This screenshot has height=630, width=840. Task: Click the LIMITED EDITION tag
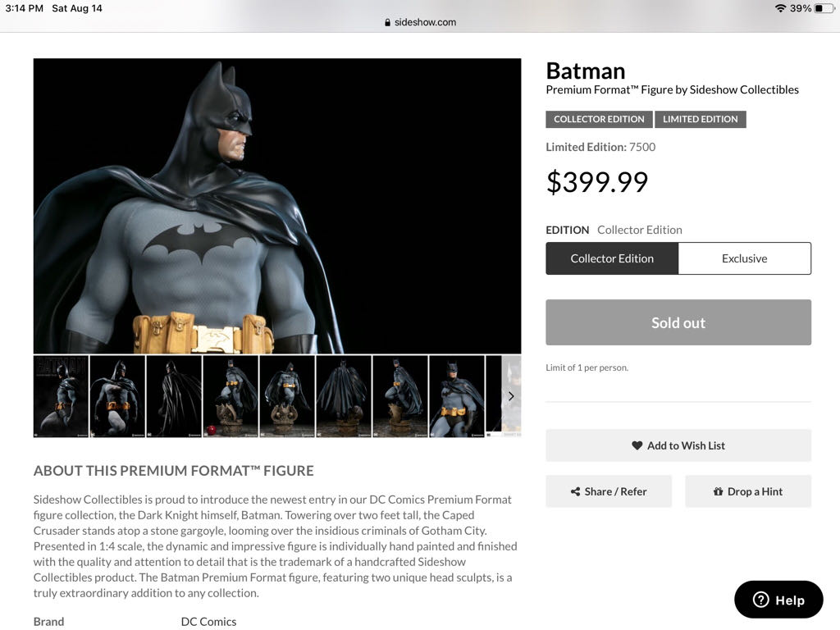[x=700, y=119]
